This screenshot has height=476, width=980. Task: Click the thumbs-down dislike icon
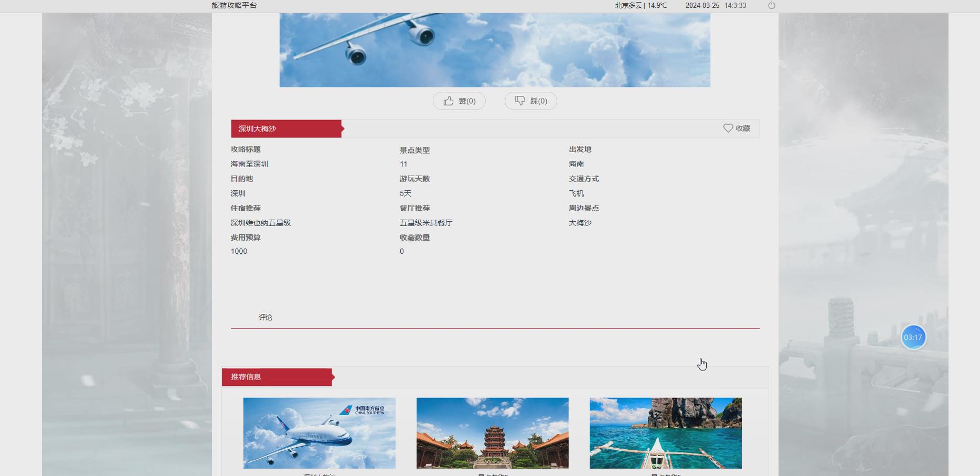click(521, 101)
